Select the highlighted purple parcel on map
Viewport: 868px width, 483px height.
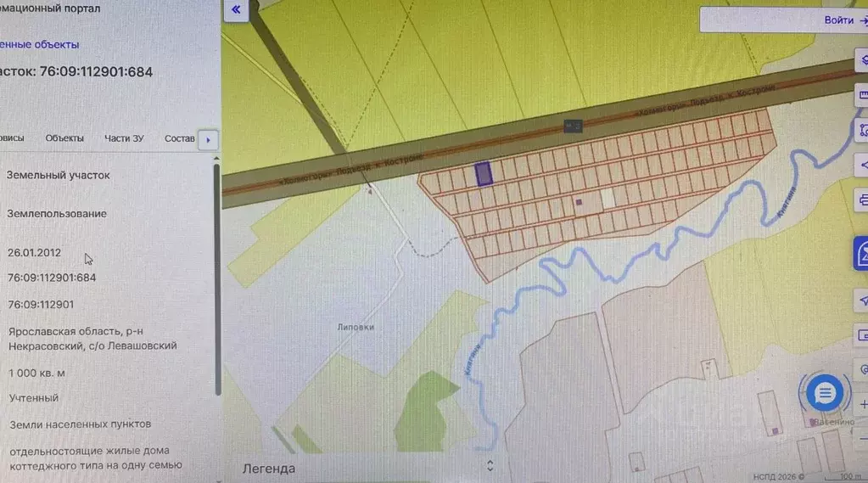click(x=484, y=174)
